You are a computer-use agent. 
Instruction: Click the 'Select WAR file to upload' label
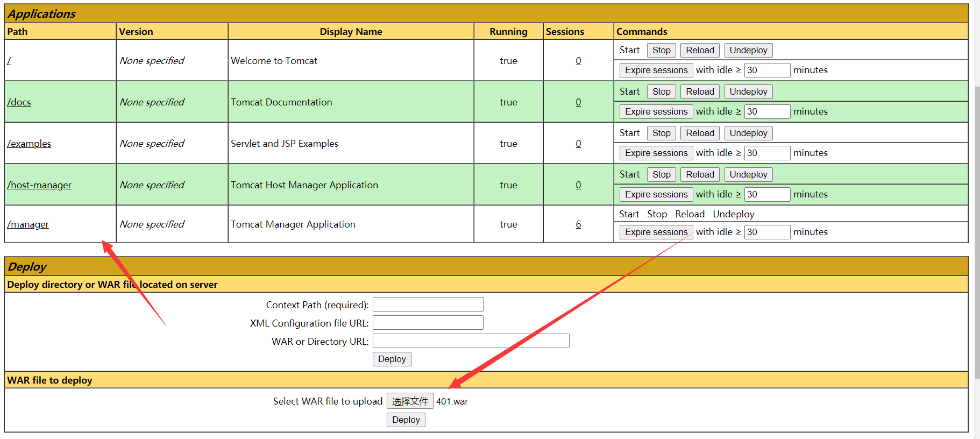click(328, 401)
